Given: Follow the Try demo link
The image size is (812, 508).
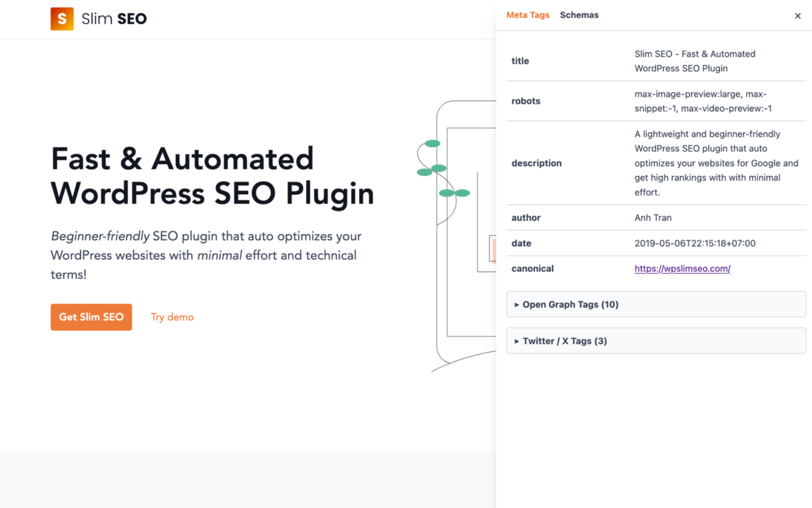Looking at the screenshot, I should click(172, 317).
